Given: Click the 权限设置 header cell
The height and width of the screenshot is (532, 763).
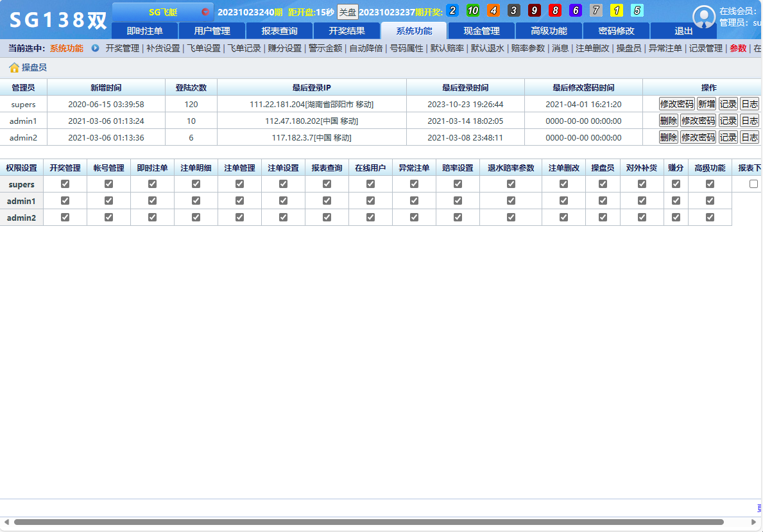Looking at the screenshot, I should pos(21,168).
